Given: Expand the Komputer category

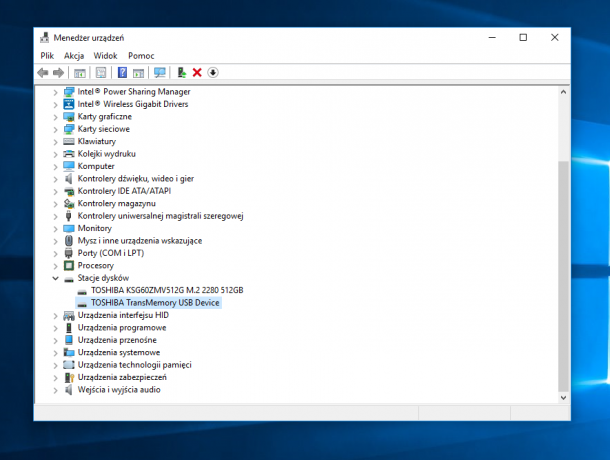Looking at the screenshot, I should tap(55, 167).
